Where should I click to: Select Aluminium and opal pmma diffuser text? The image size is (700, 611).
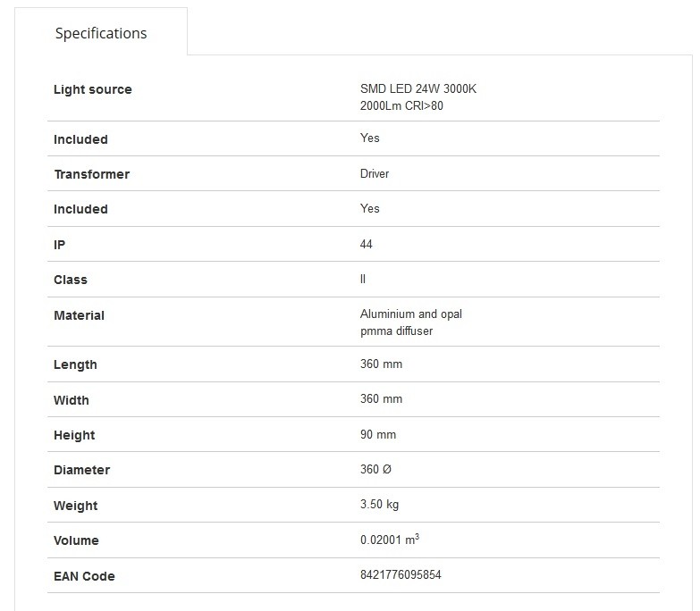pos(411,322)
